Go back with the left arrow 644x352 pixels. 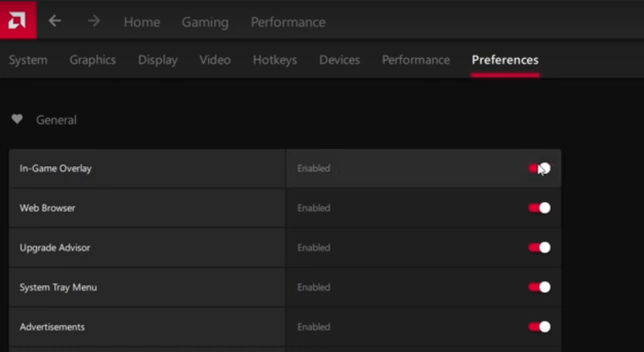coord(55,21)
